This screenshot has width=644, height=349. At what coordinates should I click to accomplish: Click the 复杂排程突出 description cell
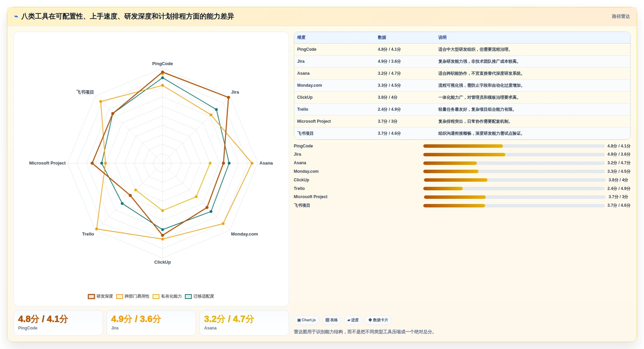click(x=475, y=122)
